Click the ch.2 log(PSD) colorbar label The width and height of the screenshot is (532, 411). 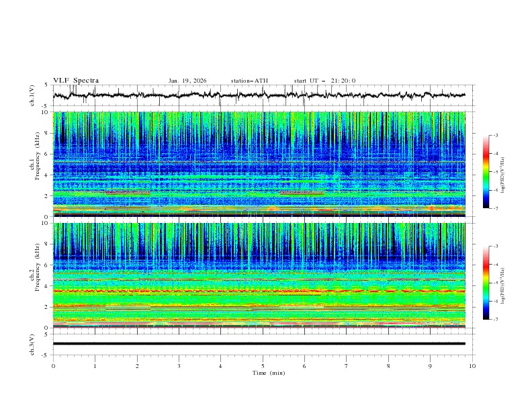(503, 286)
